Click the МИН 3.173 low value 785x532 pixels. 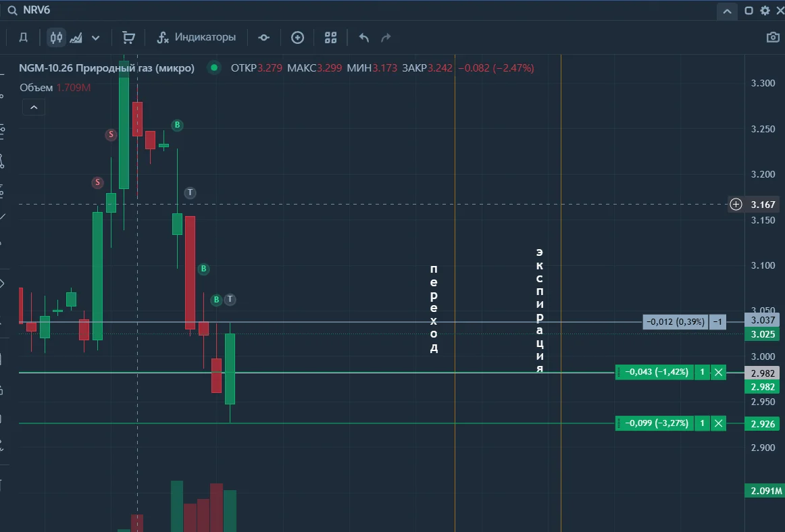click(x=372, y=68)
